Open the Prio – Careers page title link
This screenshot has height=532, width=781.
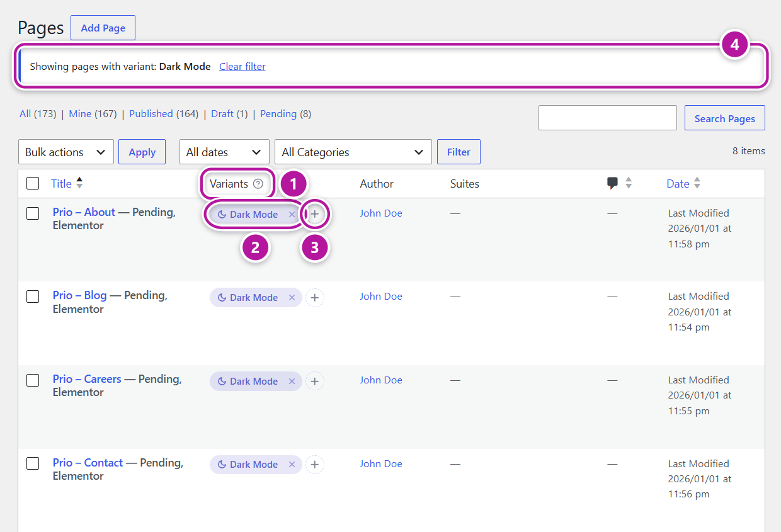coord(87,379)
